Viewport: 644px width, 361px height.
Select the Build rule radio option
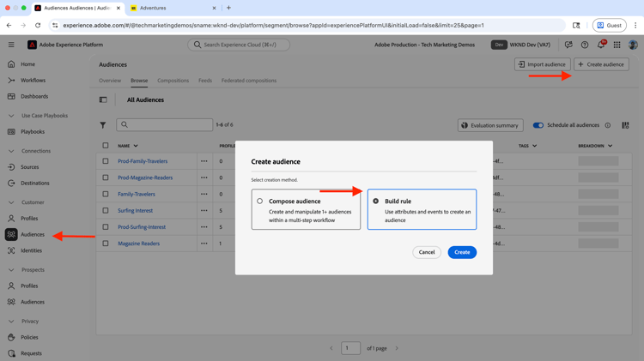point(375,201)
